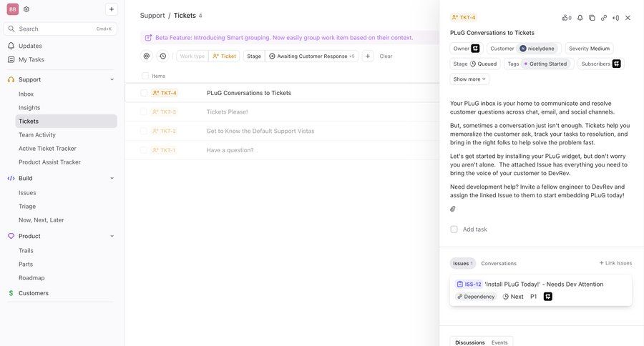This screenshot has width=644, height=346.
Task: Add a filter with the plus button
Action: coord(368,56)
